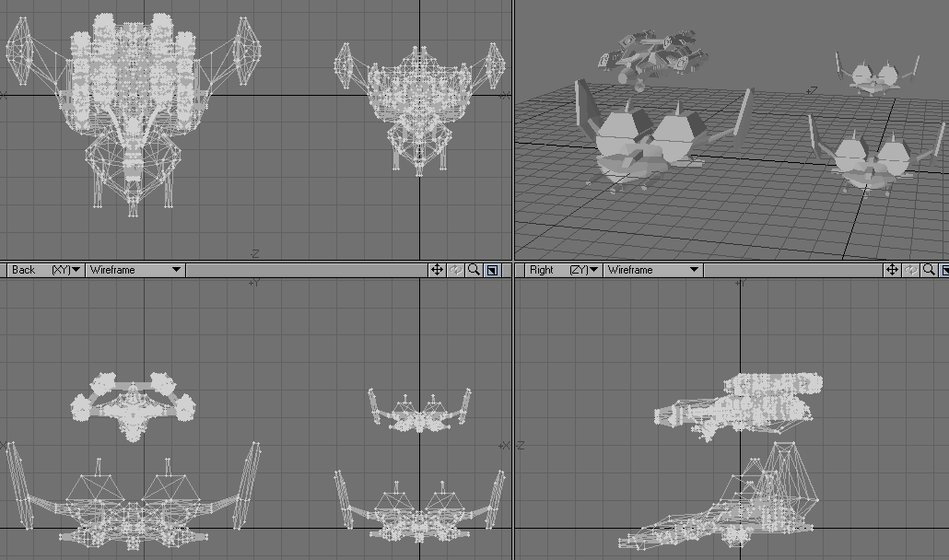This screenshot has height=560, width=949.
Task: Click the smaller ship wireframe in the top-left viewport
Action: [420, 106]
